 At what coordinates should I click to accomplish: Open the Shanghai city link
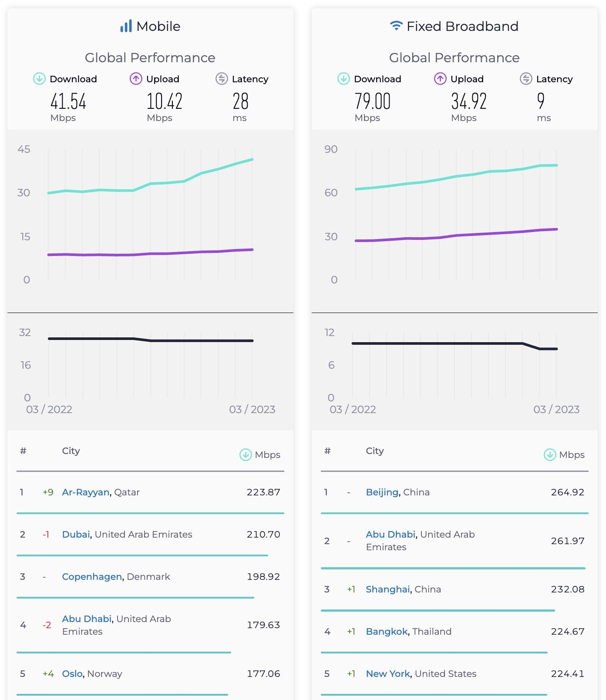click(388, 589)
